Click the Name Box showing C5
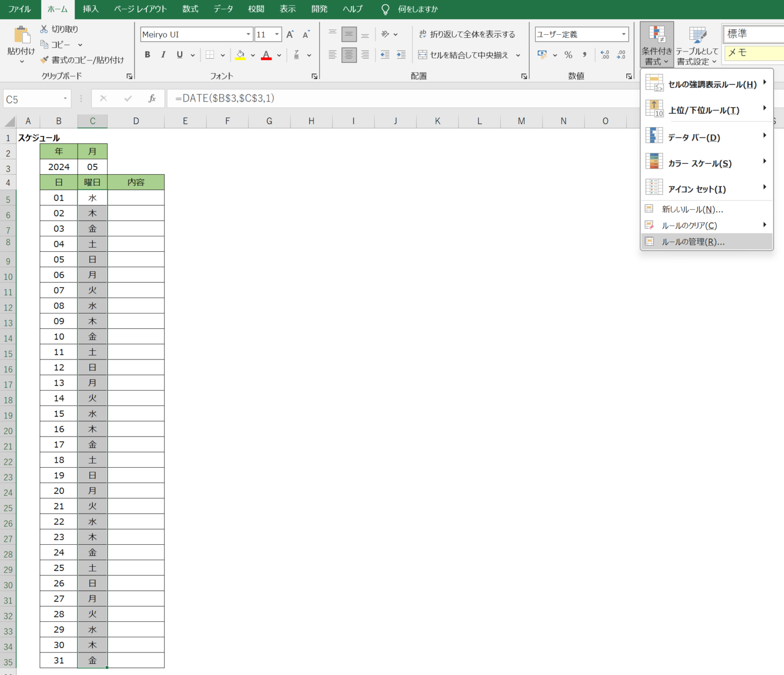This screenshot has height=675, width=784. pos(33,99)
